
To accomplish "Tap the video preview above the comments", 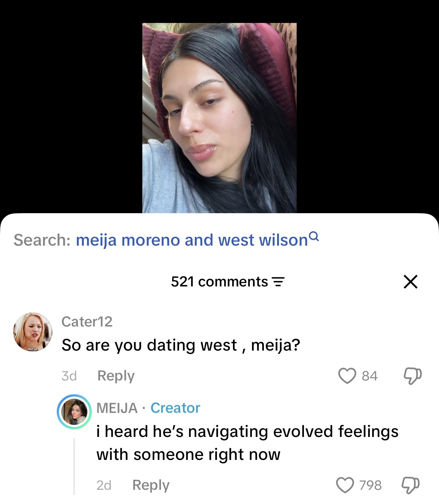I will 219,118.
